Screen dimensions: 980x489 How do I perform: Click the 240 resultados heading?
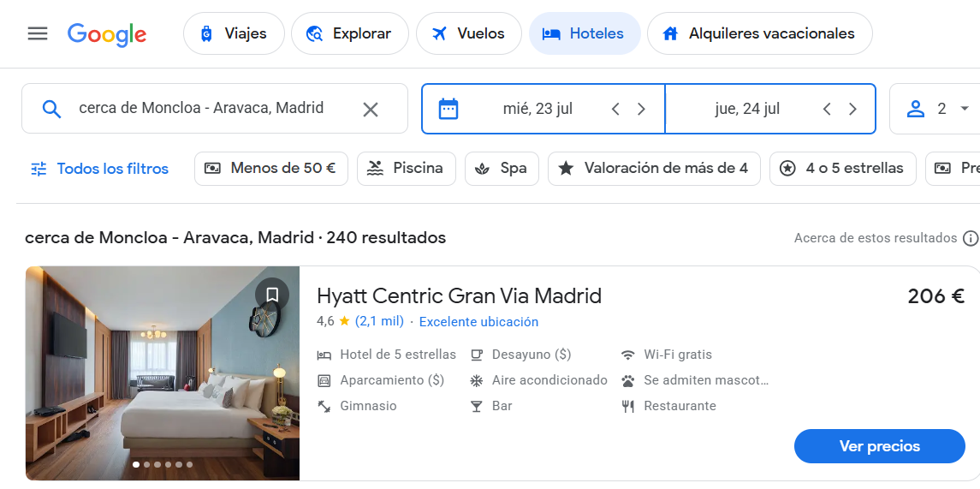386,238
